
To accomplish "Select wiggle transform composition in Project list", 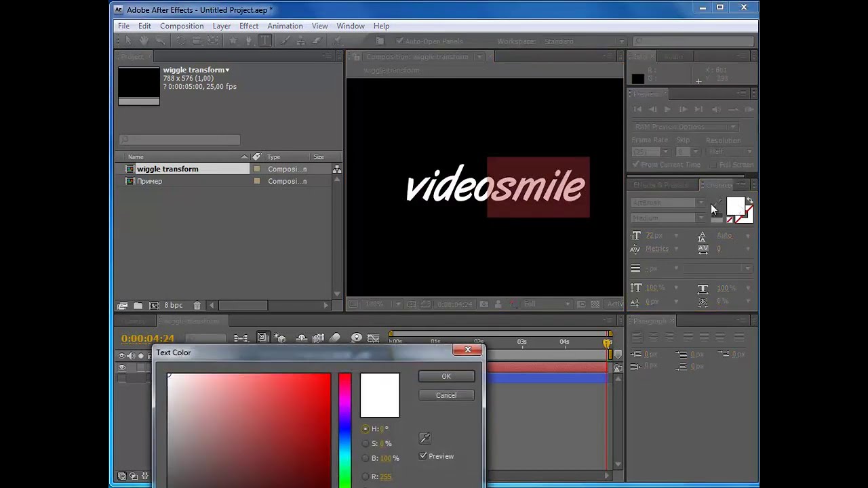I will 167,169.
